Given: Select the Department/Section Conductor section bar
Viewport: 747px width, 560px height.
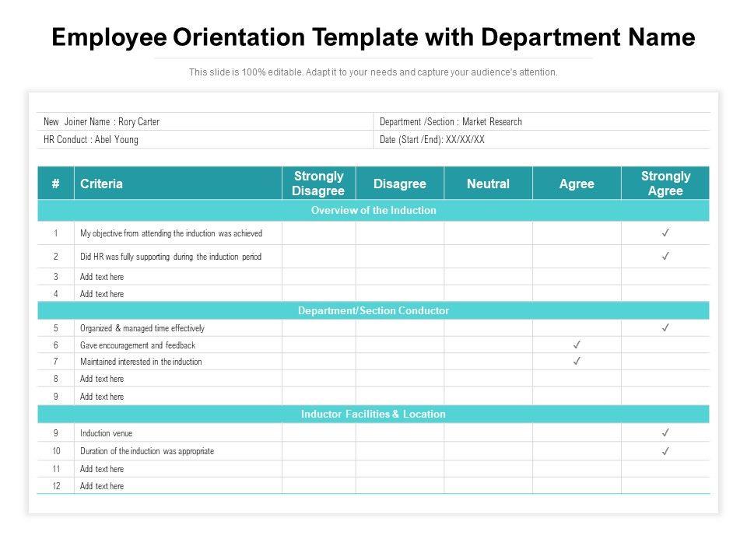Looking at the screenshot, I should pyautogui.click(x=373, y=310).
